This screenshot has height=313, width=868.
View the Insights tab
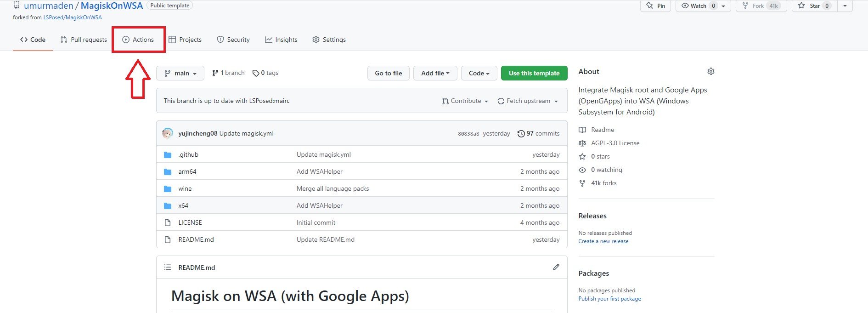(281, 40)
